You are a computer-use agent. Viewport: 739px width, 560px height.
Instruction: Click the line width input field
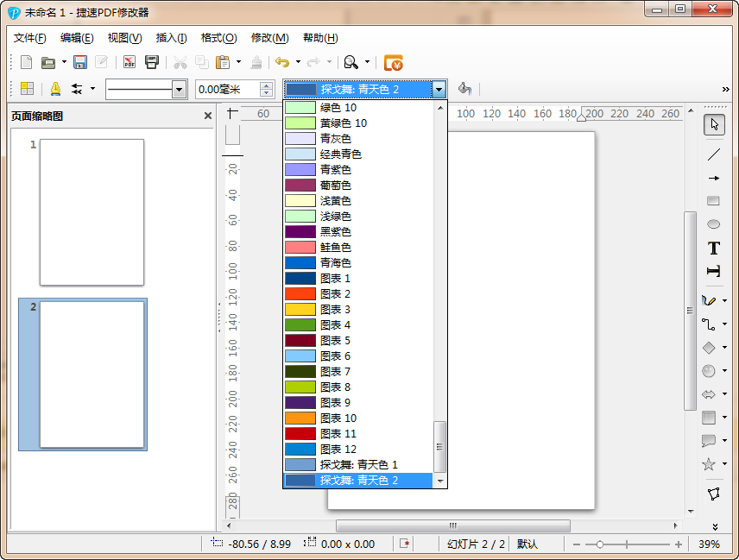[x=227, y=89]
